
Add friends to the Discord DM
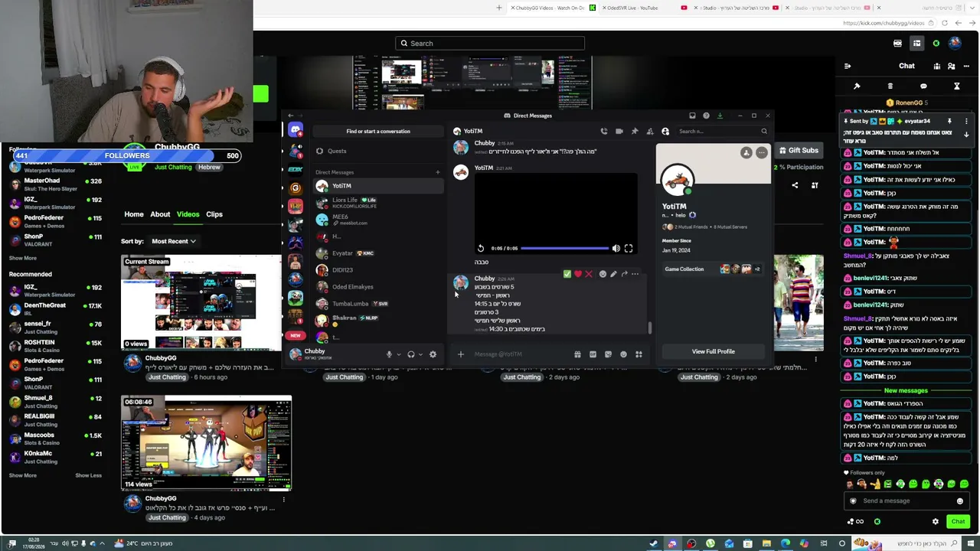click(650, 132)
